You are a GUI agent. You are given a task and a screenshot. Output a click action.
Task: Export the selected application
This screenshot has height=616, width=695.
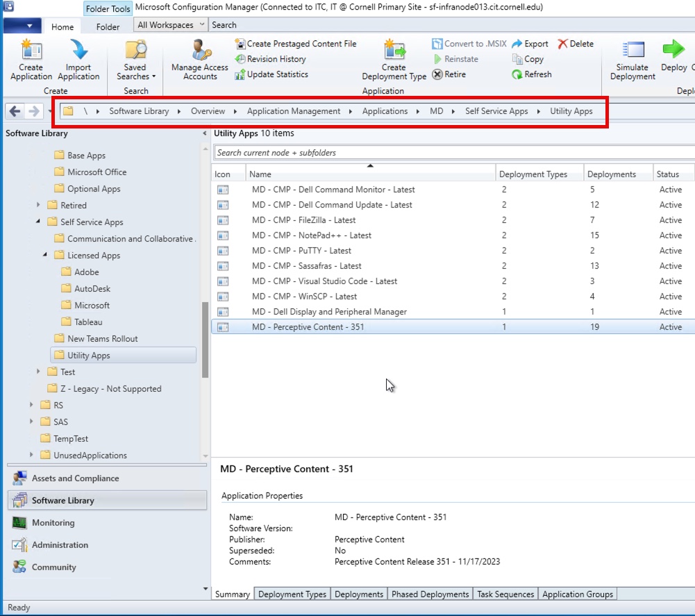click(530, 44)
